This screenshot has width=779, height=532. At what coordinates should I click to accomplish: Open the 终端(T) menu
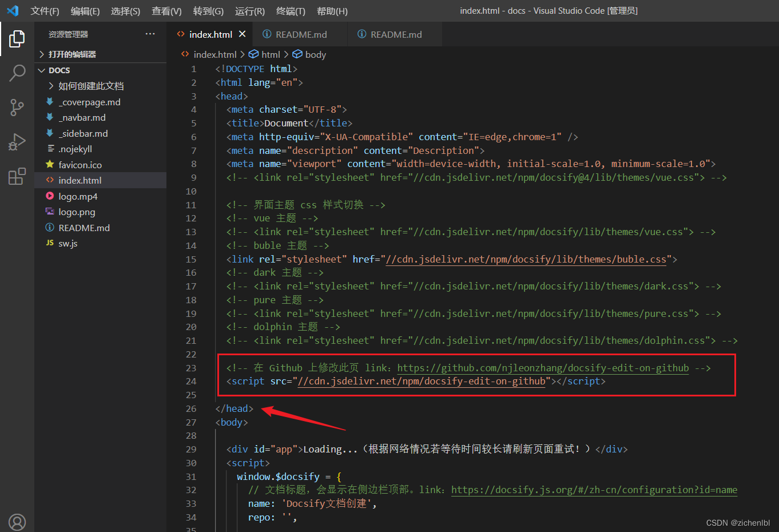click(x=291, y=11)
